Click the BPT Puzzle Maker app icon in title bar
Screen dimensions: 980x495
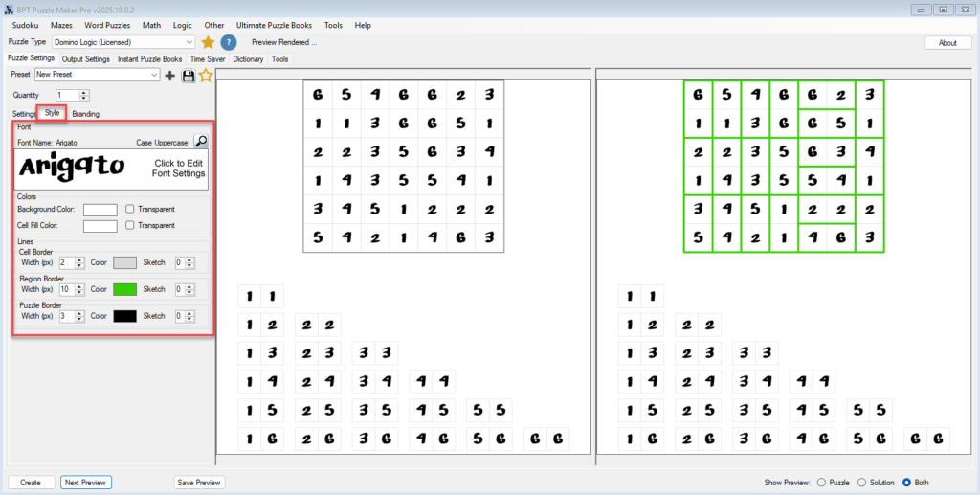click(x=8, y=9)
